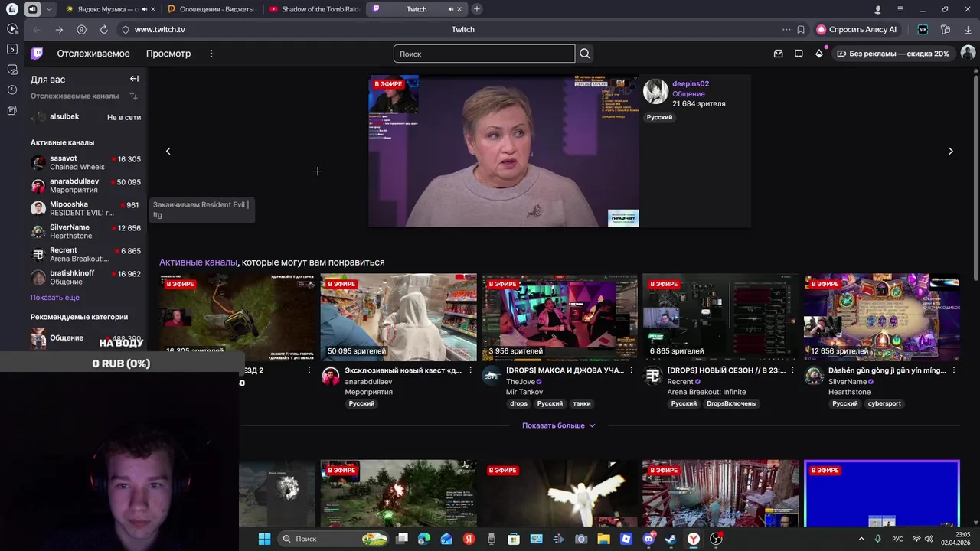Open recommended category Общение
Screen dimensions: 980x551
[86, 338]
